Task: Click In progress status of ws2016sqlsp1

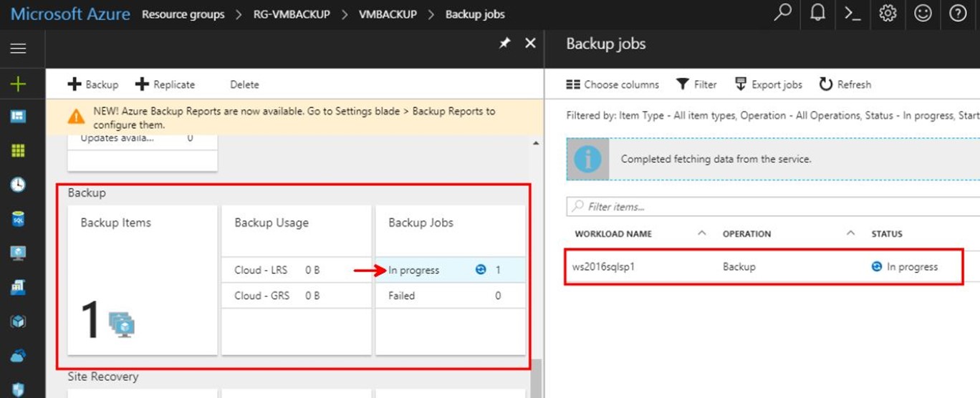Action: (x=904, y=266)
